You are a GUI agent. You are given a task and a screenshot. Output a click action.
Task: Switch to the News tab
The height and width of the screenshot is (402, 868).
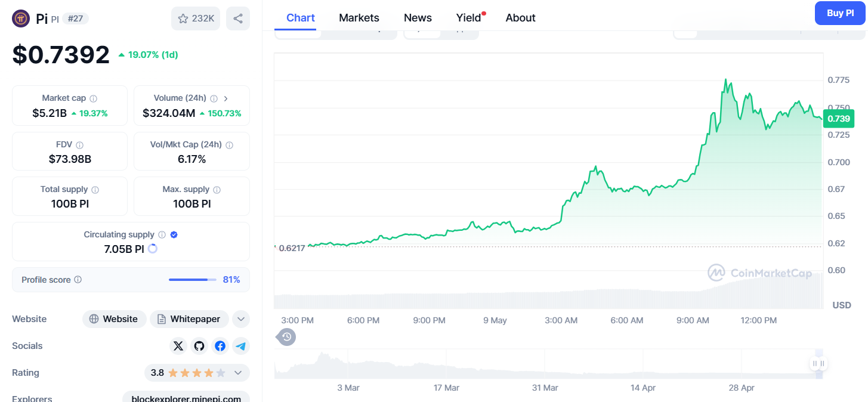coord(418,18)
